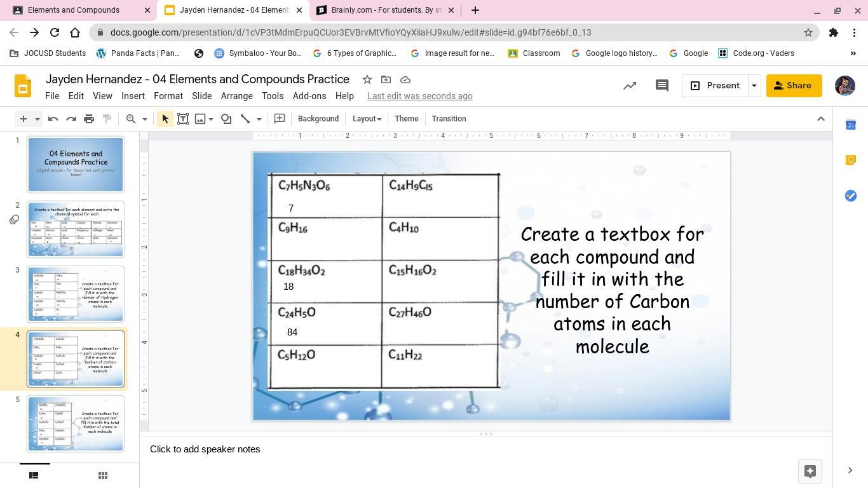This screenshot has height=488, width=868.
Task: Switch to filmstrip view
Action: pyautogui.click(x=34, y=475)
